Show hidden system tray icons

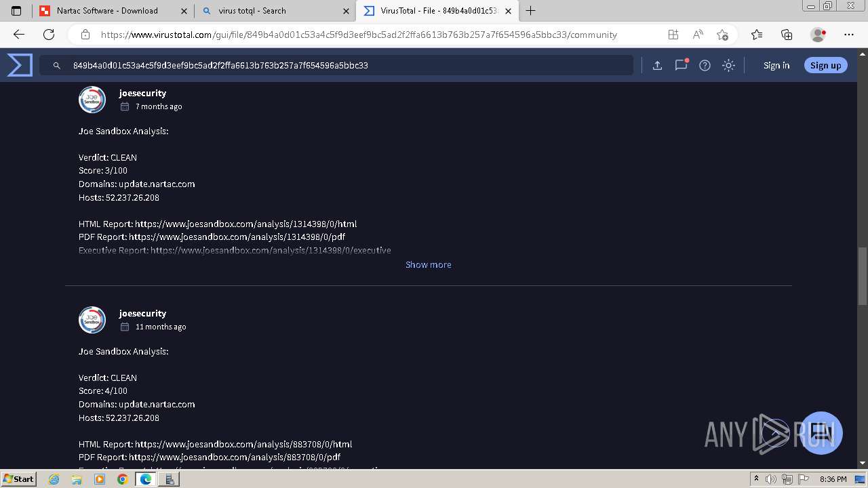756,479
